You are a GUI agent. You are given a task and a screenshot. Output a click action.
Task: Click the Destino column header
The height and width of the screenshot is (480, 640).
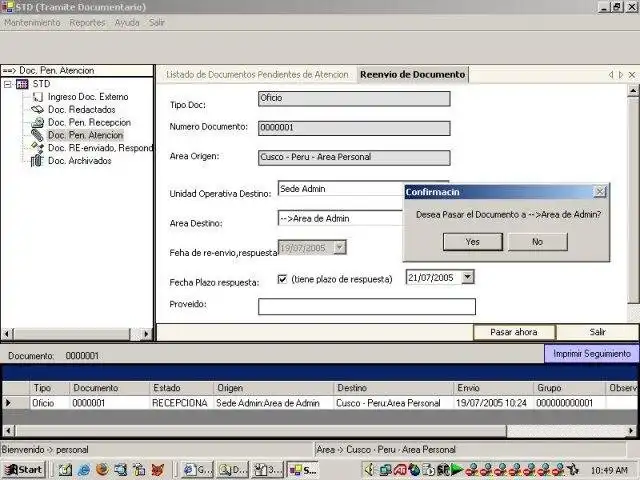[393, 388]
